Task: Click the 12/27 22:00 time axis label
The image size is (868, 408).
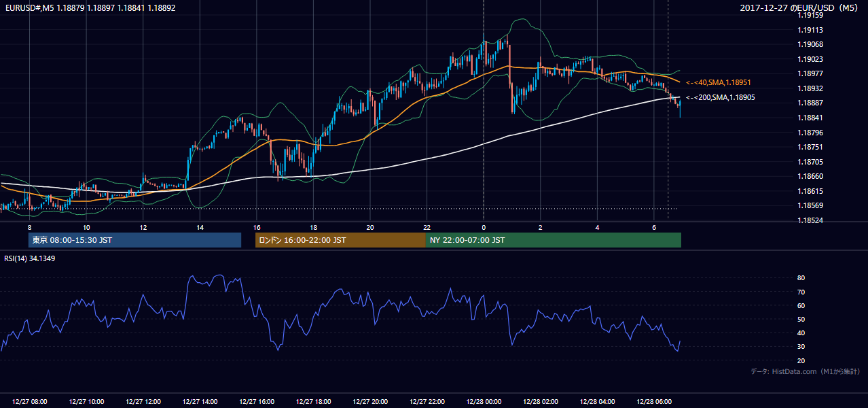Action: pyautogui.click(x=427, y=402)
